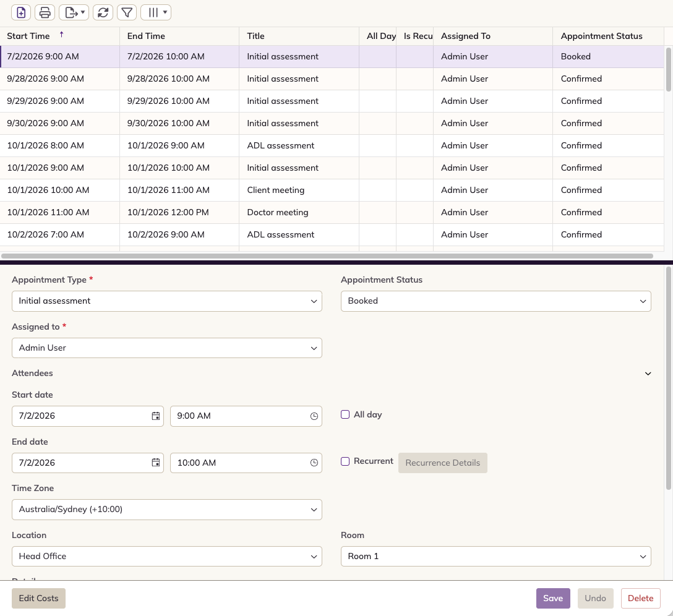The image size is (673, 616).
Task: Click the Edit Costs button
Action: coord(38,599)
